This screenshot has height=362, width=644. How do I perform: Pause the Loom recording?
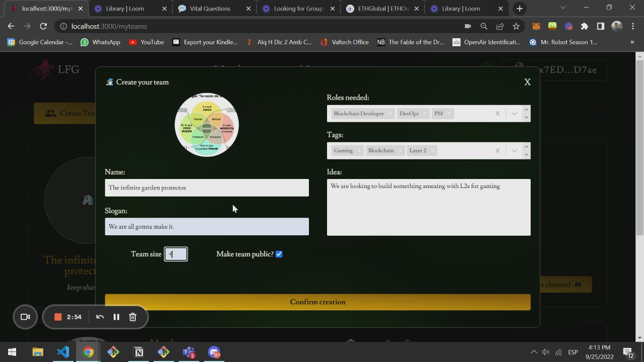(116, 317)
